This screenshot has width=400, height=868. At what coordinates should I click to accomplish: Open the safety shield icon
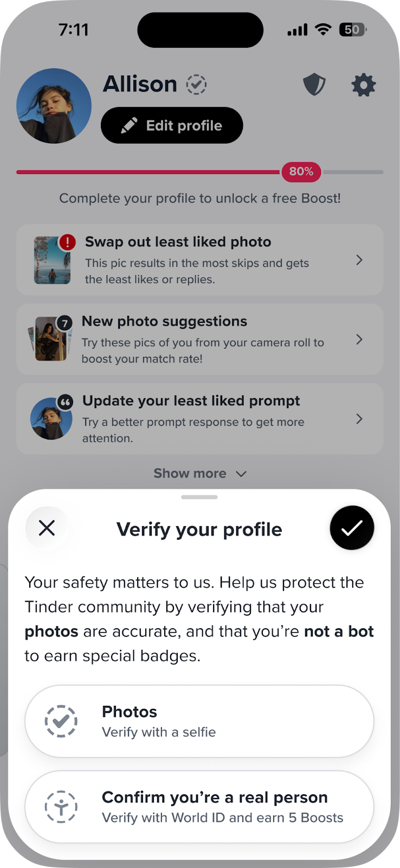(x=314, y=85)
